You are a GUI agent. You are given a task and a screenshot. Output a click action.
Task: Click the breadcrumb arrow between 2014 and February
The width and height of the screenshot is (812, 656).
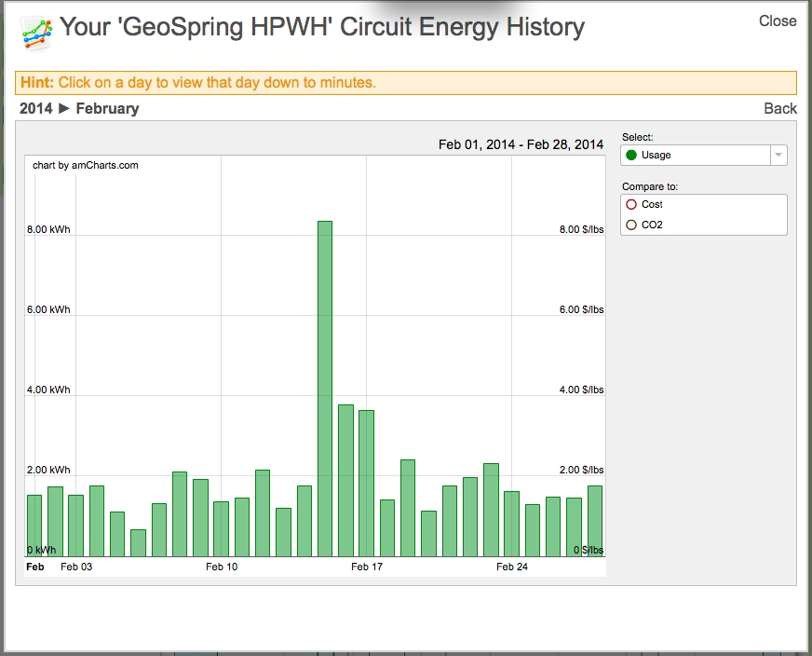[x=64, y=108]
